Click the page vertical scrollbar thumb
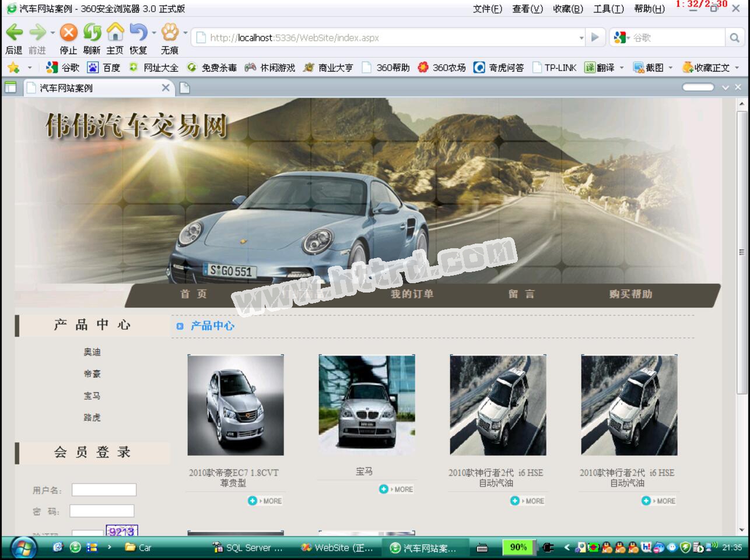This screenshot has height=560, width=750. 742,252
